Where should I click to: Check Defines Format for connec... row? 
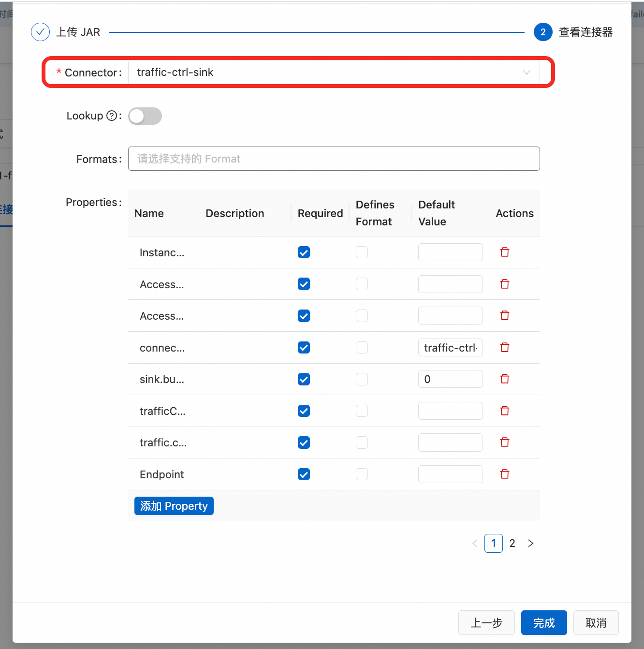click(362, 347)
